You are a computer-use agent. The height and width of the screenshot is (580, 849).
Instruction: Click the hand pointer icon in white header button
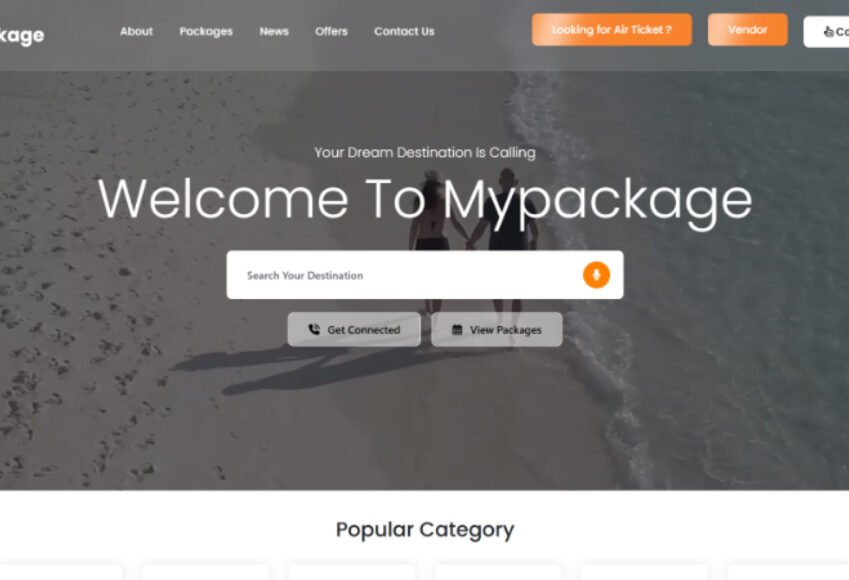click(828, 32)
